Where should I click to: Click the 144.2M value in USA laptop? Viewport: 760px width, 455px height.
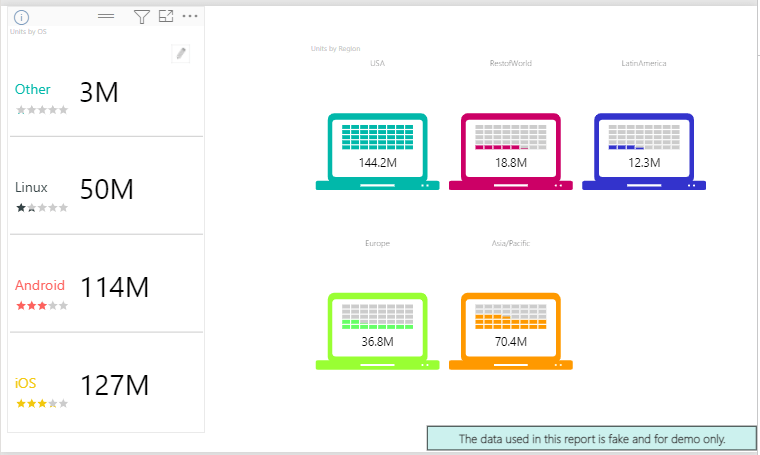coord(378,163)
